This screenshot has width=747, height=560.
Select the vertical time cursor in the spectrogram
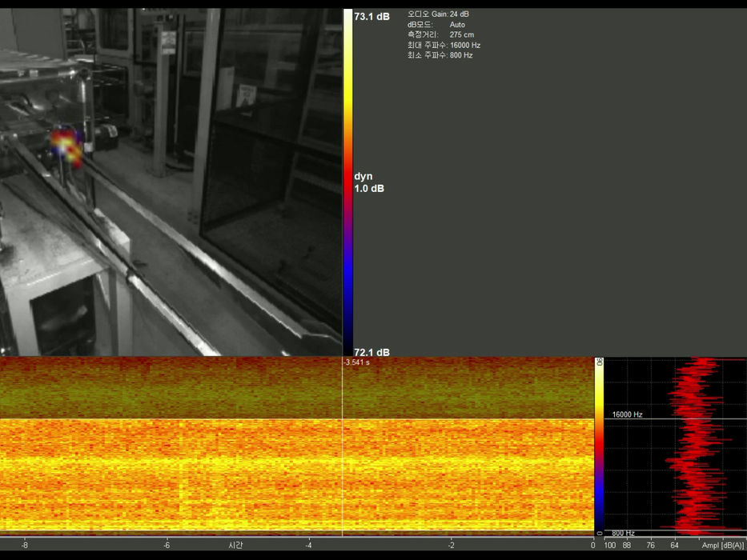342,446
